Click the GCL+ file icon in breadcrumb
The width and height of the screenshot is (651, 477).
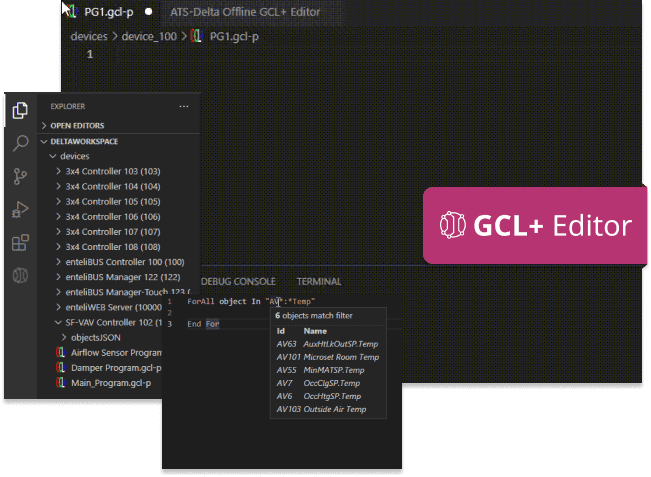[196, 37]
